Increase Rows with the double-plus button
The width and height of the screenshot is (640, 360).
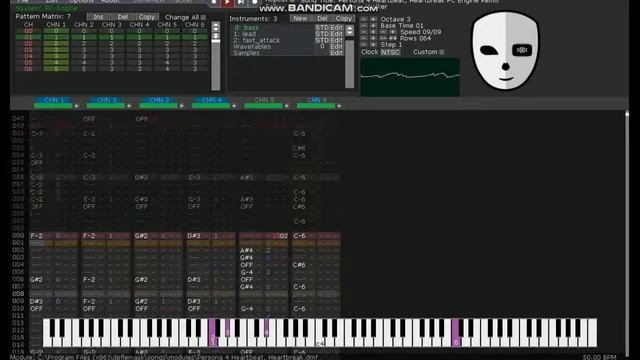(393, 38)
